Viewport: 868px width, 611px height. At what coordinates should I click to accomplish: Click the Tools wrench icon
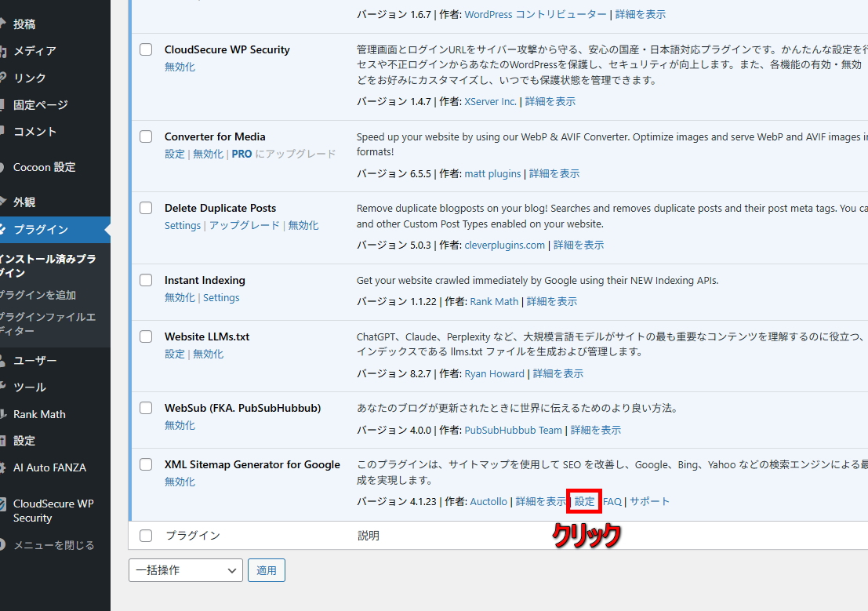(3, 387)
